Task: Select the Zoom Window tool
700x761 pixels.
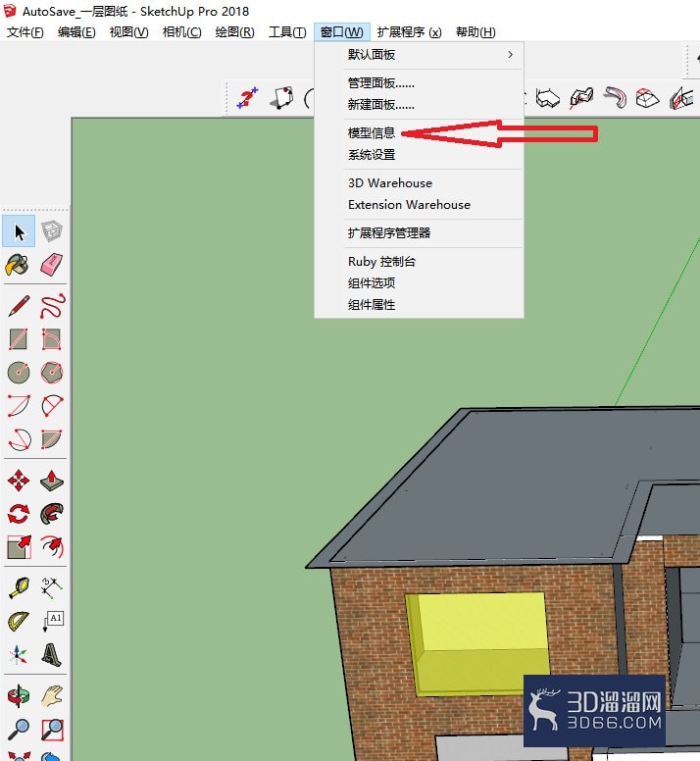Action: pyautogui.click(x=51, y=730)
